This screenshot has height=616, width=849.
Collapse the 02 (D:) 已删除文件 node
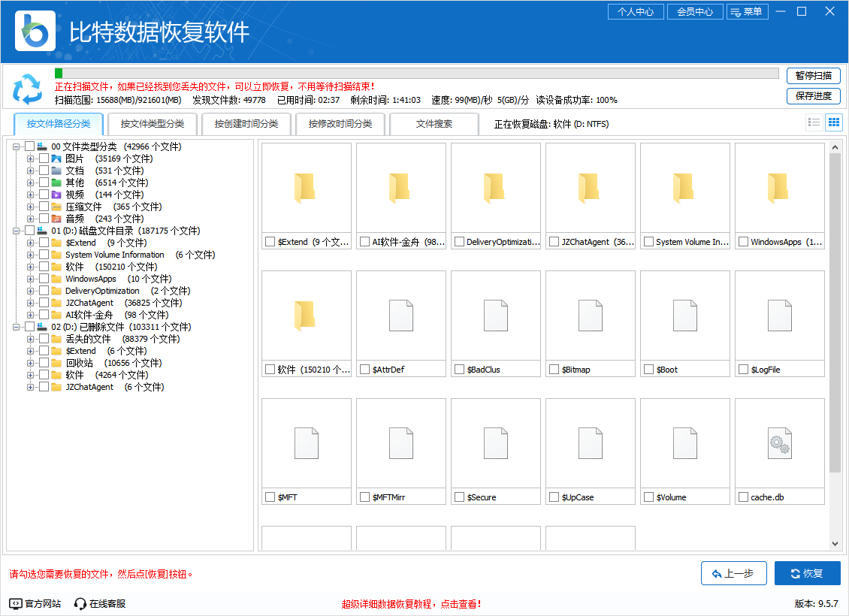click(x=17, y=327)
